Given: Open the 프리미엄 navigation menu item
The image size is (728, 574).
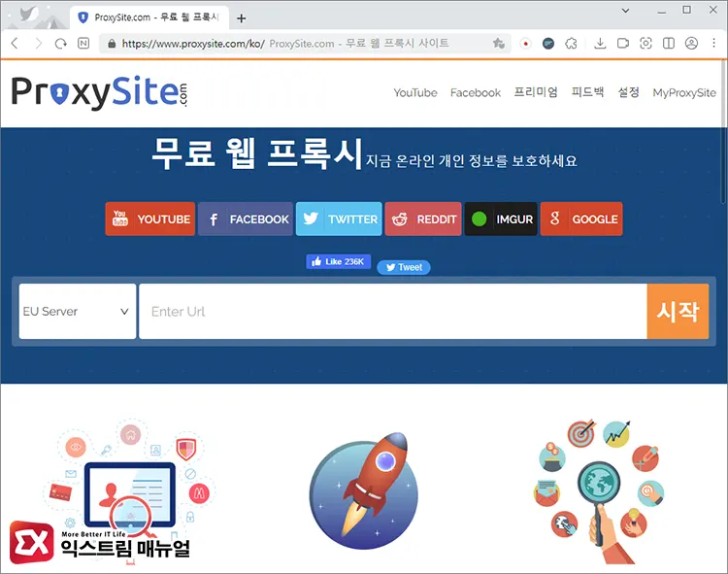Looking at the screenshot, I should (536, 93).
